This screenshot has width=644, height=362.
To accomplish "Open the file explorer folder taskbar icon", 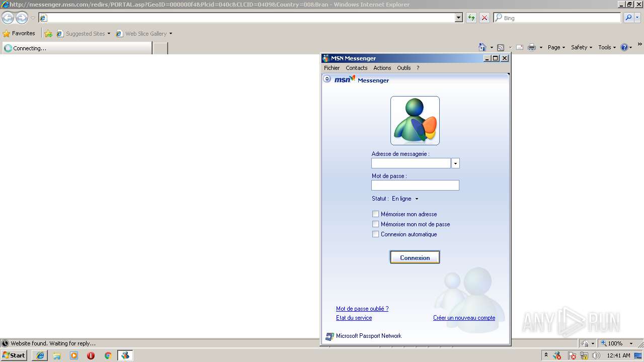I will (x=57, y=355).
